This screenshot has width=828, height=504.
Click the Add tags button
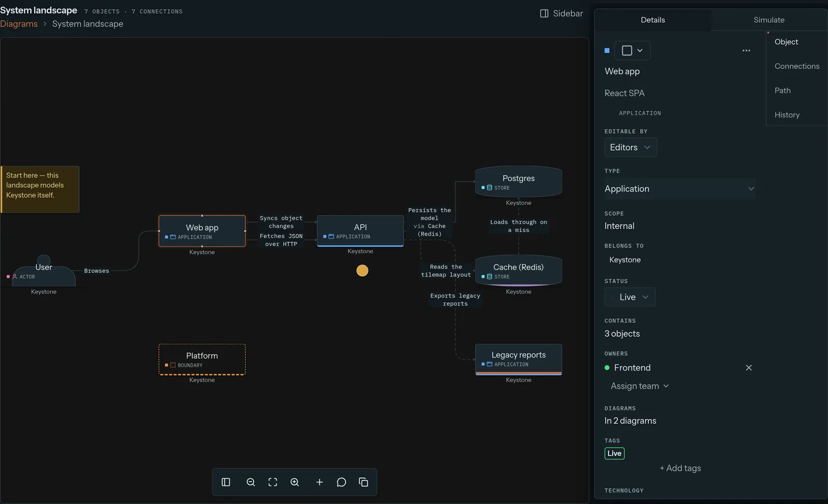pos(680,468)
